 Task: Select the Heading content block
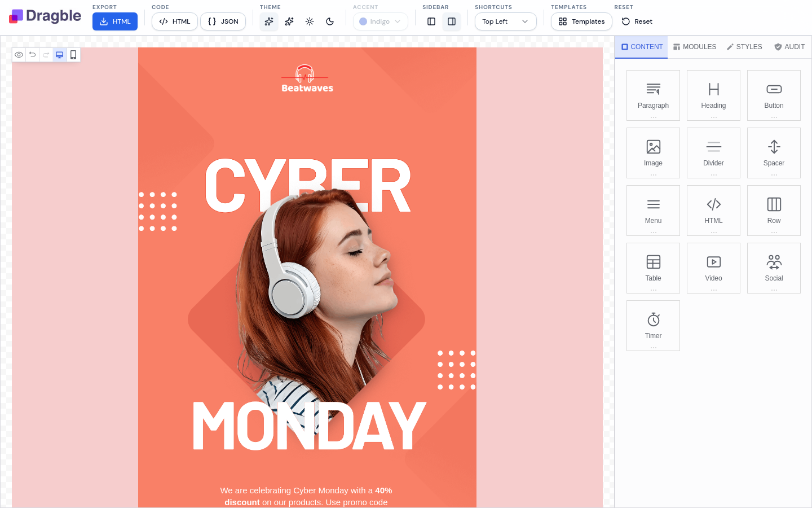pyautogui.click(x=713, y=95)
